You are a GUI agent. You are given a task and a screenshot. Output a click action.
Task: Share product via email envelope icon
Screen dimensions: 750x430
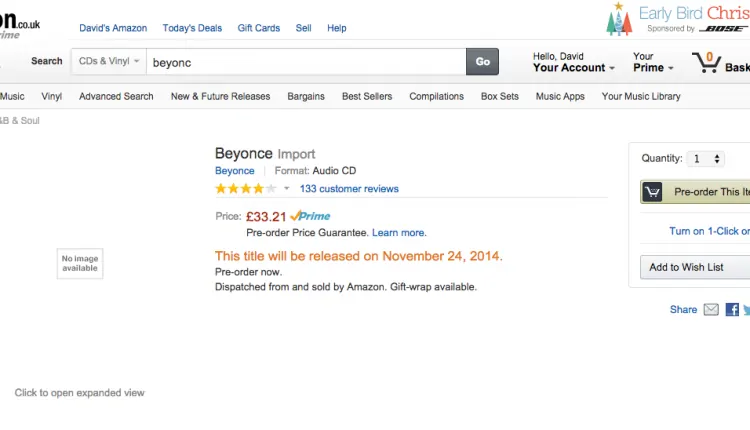tap(711, 310)
